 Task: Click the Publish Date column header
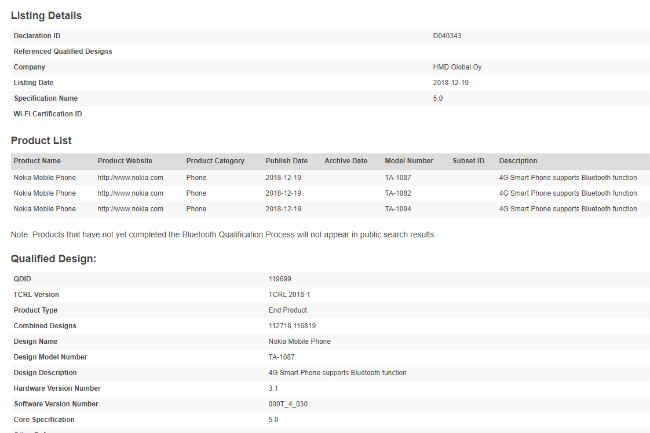click(286, 161)
